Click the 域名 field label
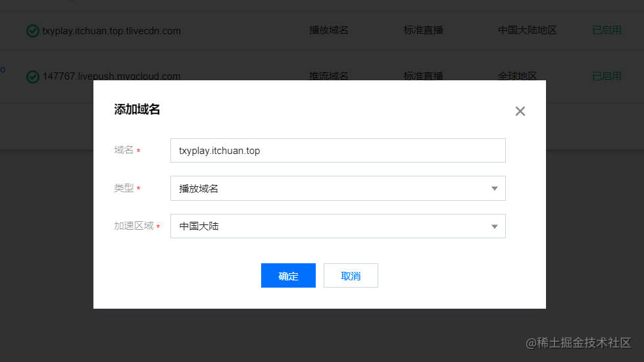 124,150
